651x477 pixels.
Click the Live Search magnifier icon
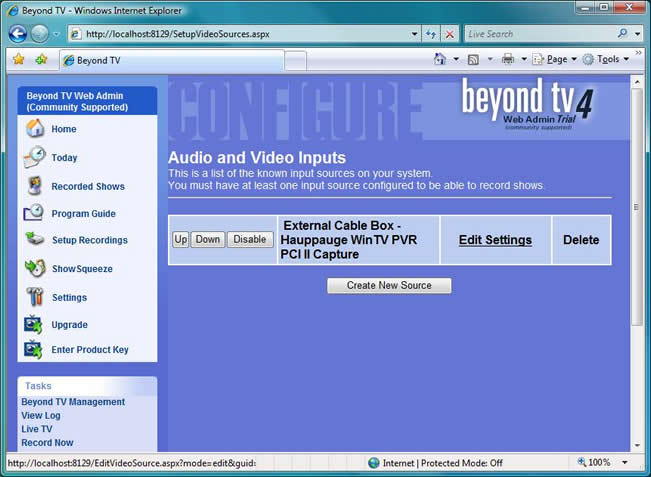(x=622, y=34)
